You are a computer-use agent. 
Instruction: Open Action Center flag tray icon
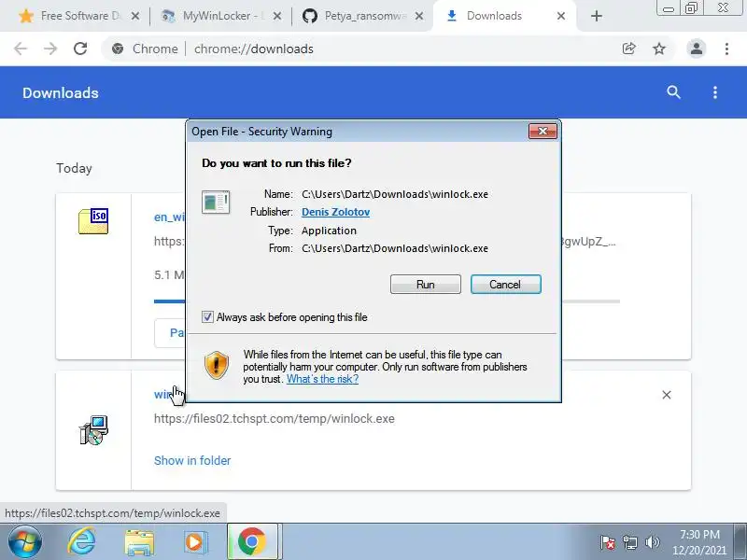(608, 542)
